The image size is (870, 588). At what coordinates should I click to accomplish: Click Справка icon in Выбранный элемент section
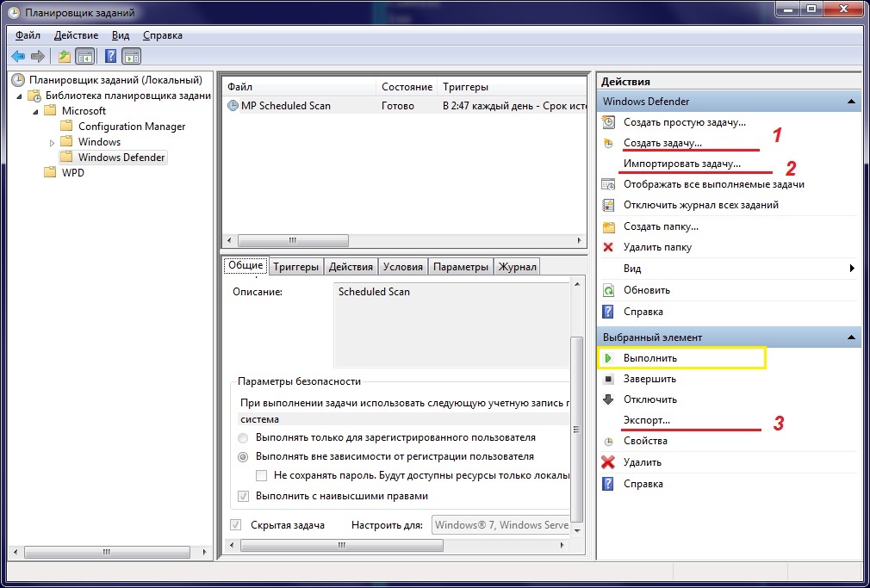[609, 484]
